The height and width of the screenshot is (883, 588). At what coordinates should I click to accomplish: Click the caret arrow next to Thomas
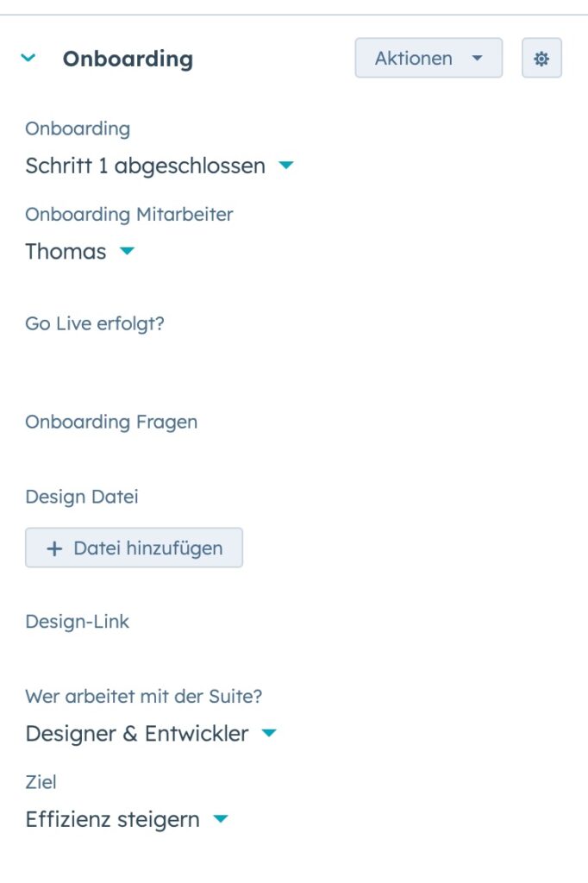click(127, 252)
